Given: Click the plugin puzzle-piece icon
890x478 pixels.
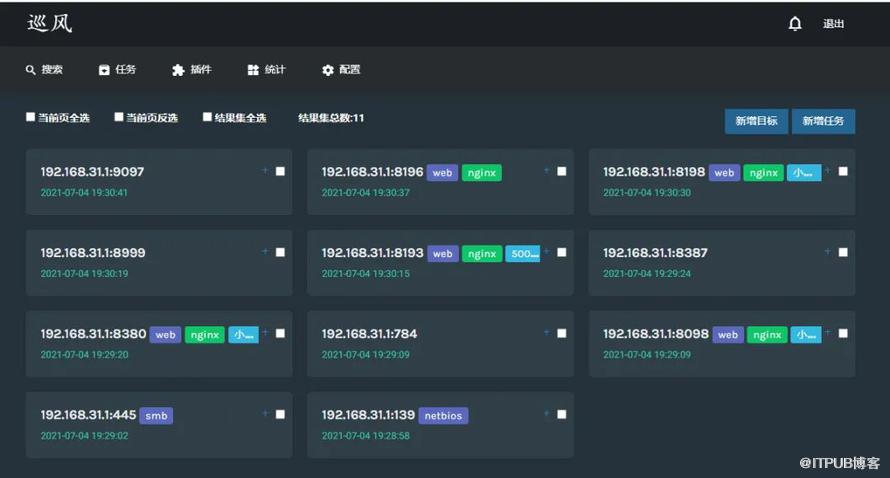Looking at the screenshot, I should (178, 70).
